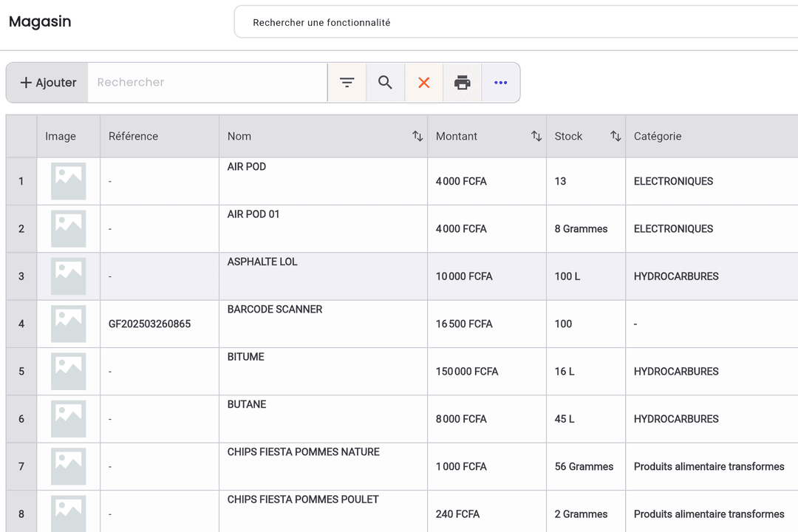Sort table by Stock column arrows

[615, 137]
